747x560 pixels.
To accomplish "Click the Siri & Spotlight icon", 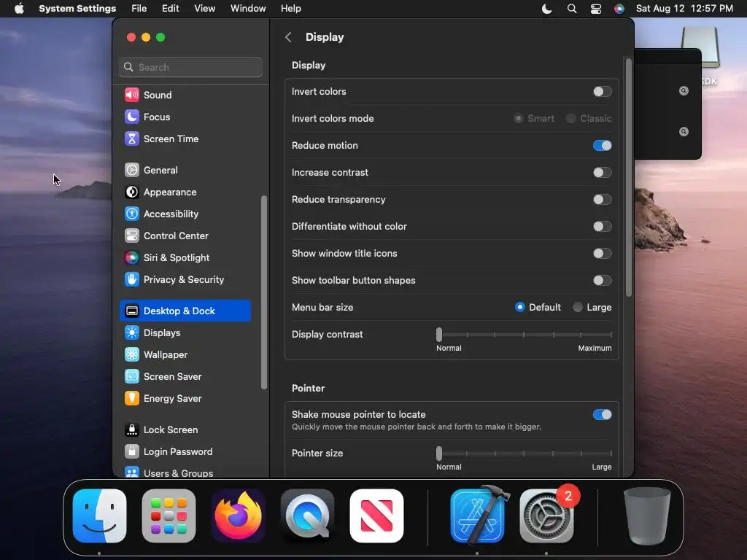I will pos(131,257).
